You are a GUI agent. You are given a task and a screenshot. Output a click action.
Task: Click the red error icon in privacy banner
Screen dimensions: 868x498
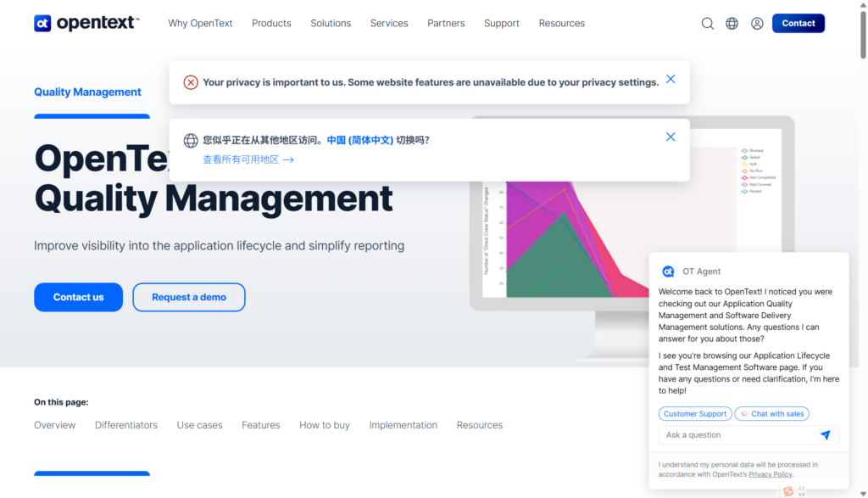[x=191, y=82]
